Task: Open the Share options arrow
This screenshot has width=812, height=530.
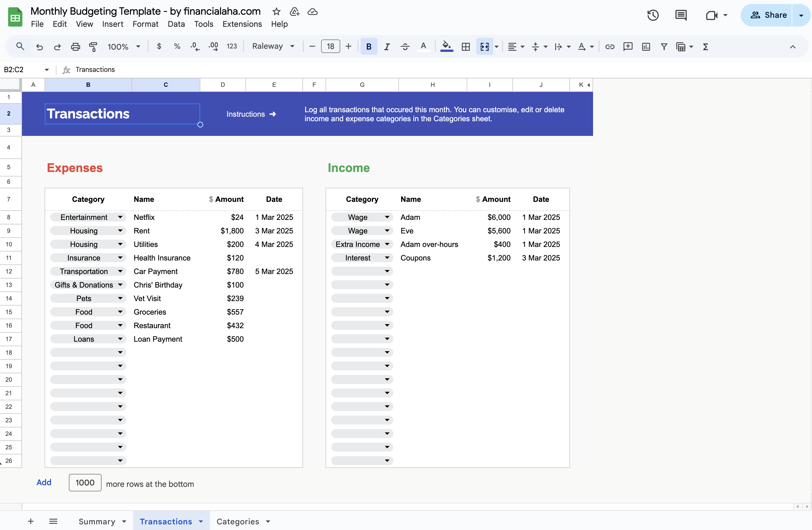Action: pyautogui.click(x=801, y=15)
